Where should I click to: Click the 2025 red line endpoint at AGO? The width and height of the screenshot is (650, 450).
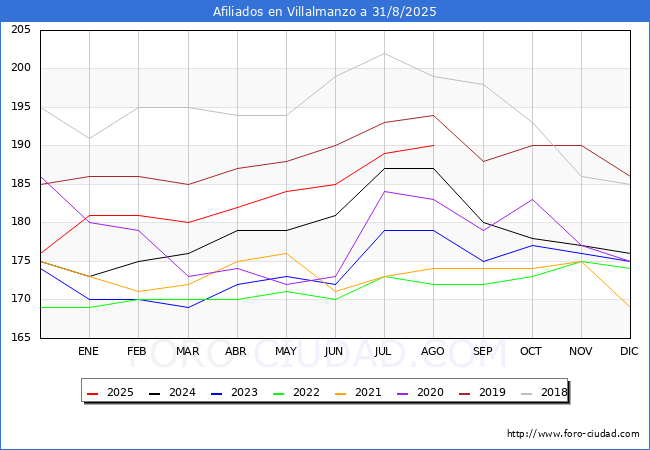tap(434, 145)
